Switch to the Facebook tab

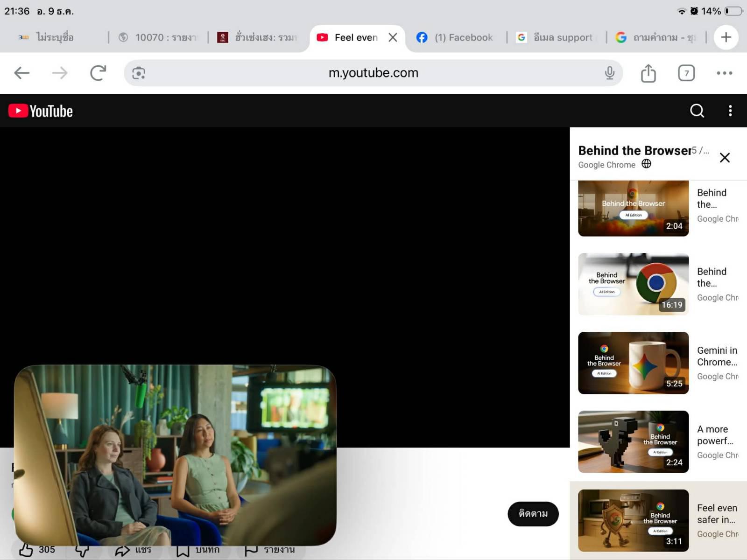point(455,37)
